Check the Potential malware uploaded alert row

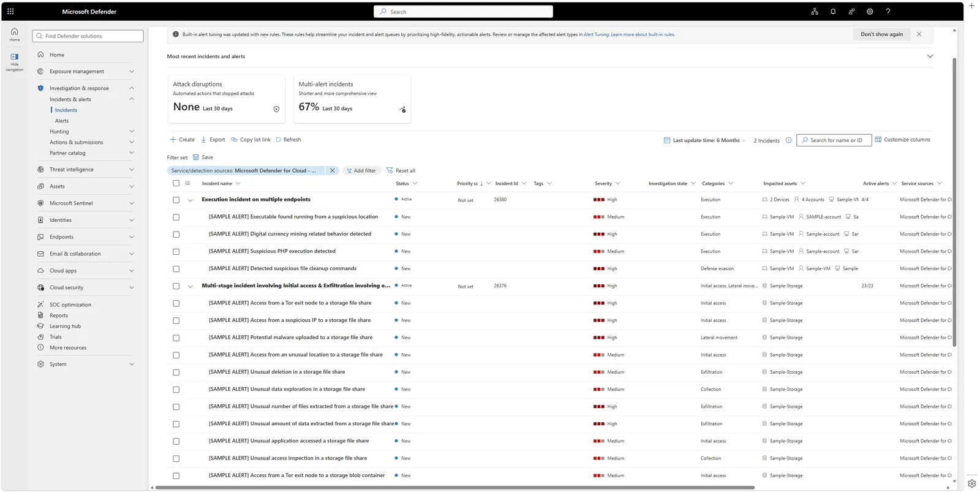point(176,338)
